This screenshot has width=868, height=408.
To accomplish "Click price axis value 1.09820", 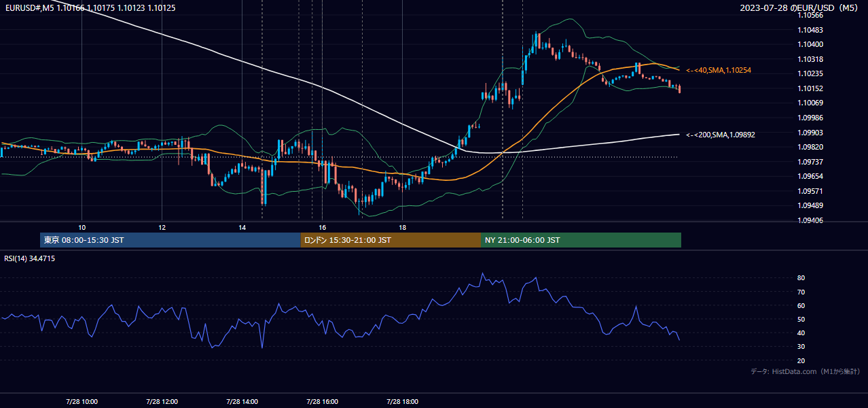I will click(x=810, y=147).
